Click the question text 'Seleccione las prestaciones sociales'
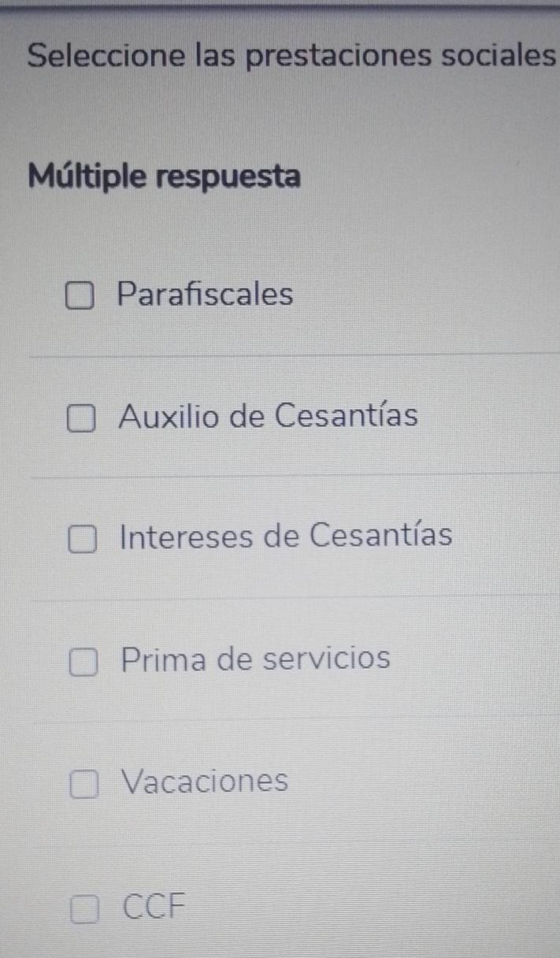 tap(291, 55)
